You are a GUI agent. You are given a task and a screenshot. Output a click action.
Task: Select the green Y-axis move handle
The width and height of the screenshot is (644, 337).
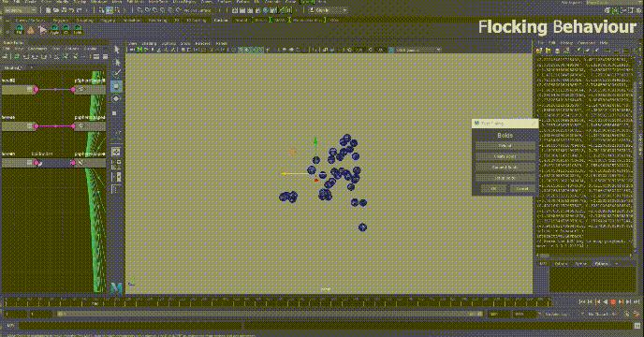315,141
